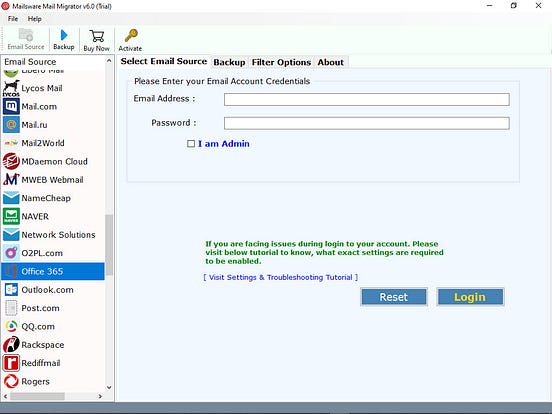Enable the I am Admin checkbox

tap(191, 144)
